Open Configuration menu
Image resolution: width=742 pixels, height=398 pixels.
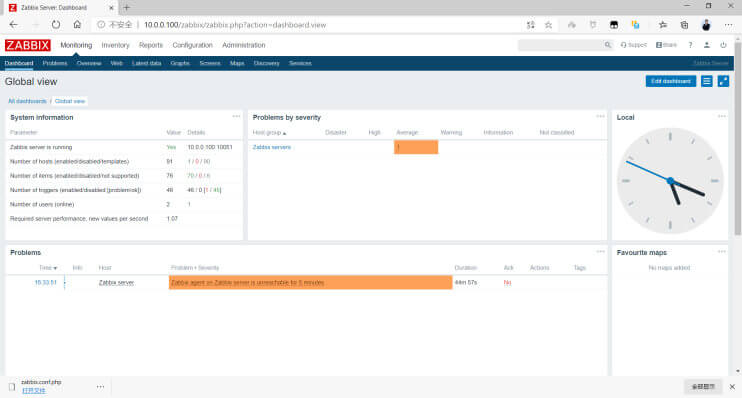pos(193,45)
